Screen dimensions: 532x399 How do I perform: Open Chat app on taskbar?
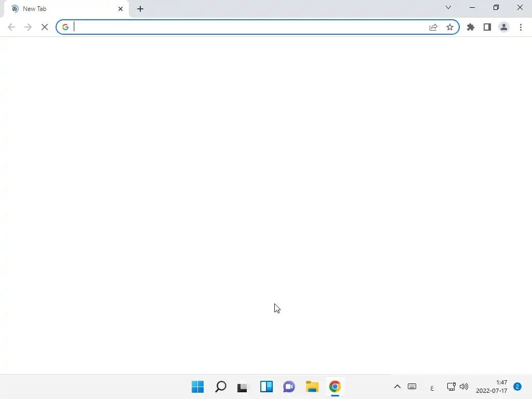[289, 387]
